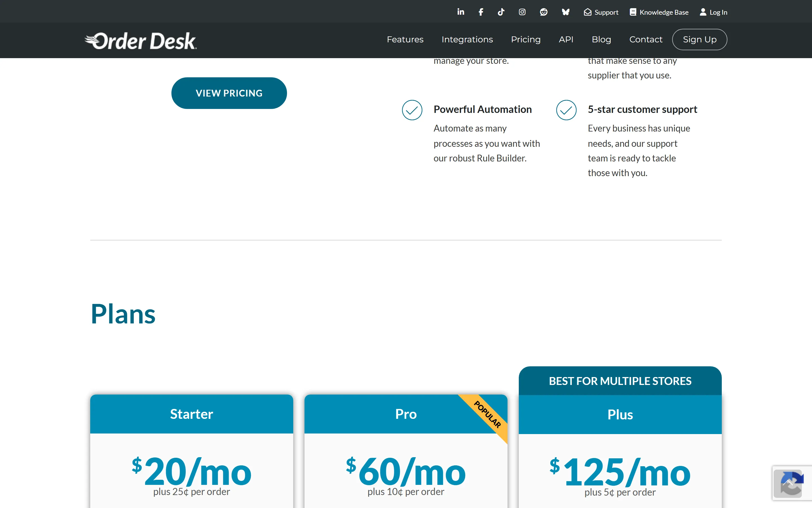This screenshot has width=812, height=508.
Task: Open the Contact menu item
Action: pos(646,39)
